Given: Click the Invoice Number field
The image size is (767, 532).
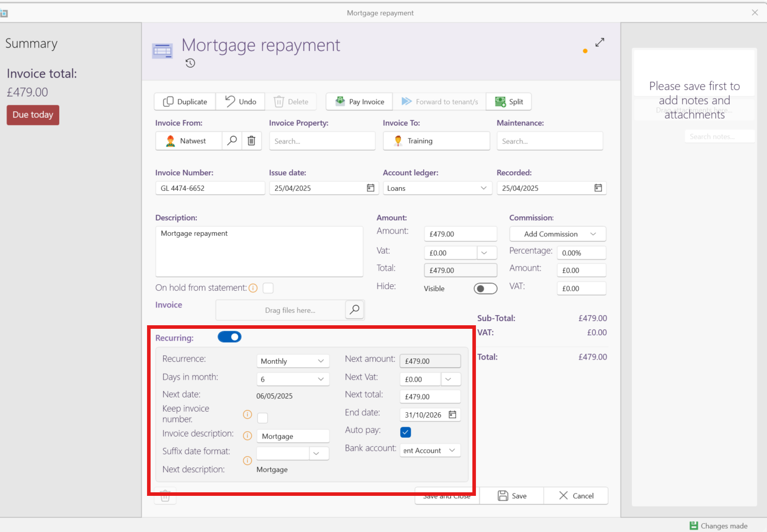Looking at the screenshot, I should (210, 188).
